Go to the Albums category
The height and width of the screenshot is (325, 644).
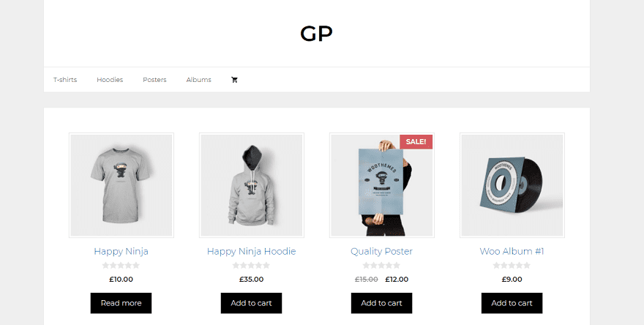coord(199,80)
